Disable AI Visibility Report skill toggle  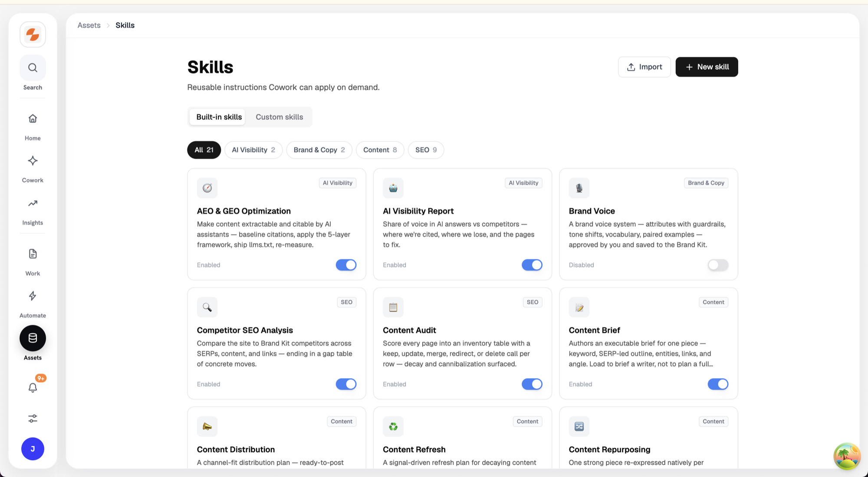(x=532, y=265)
